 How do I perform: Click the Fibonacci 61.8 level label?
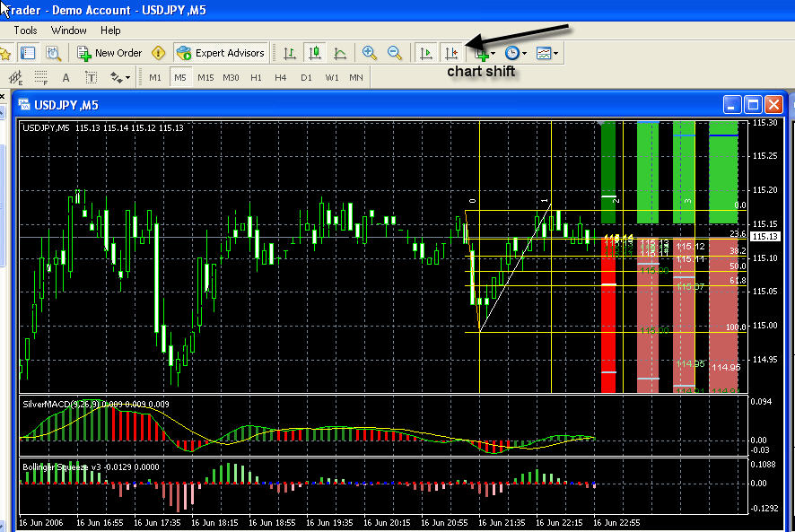coord(738,281)
